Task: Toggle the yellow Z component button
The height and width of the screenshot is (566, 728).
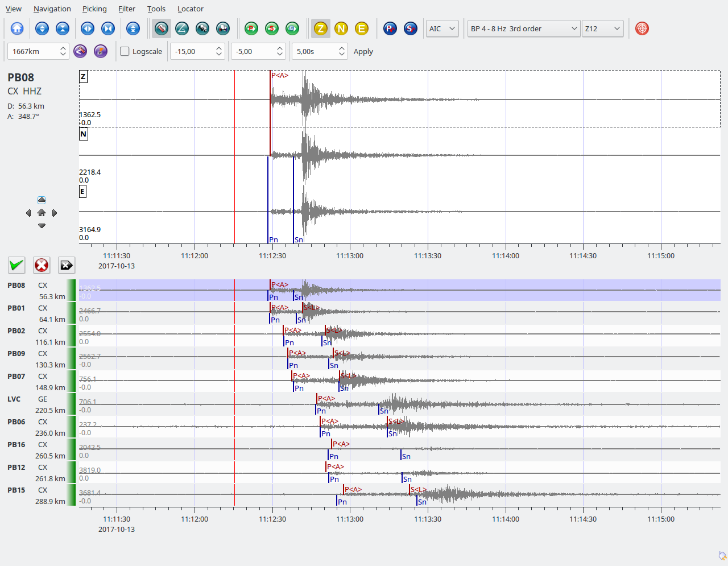Action: pos(321,28)
